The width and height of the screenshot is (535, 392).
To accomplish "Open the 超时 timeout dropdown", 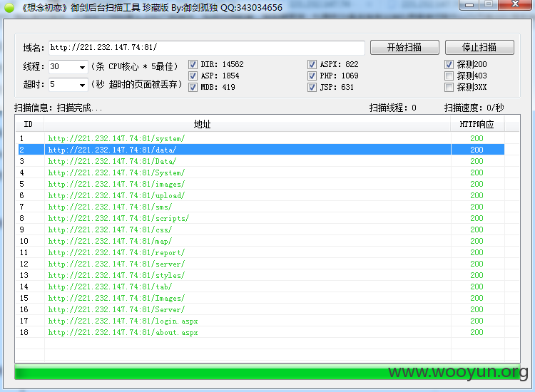I will click(82, 85).
